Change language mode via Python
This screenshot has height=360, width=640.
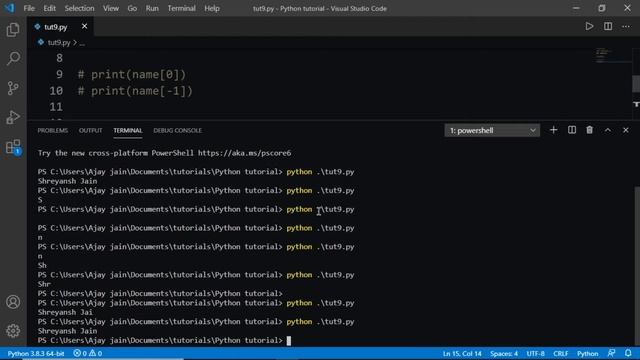587,353
